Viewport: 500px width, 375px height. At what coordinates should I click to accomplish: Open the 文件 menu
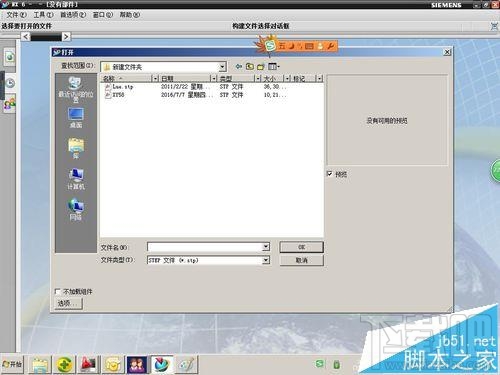click(16, 15)
